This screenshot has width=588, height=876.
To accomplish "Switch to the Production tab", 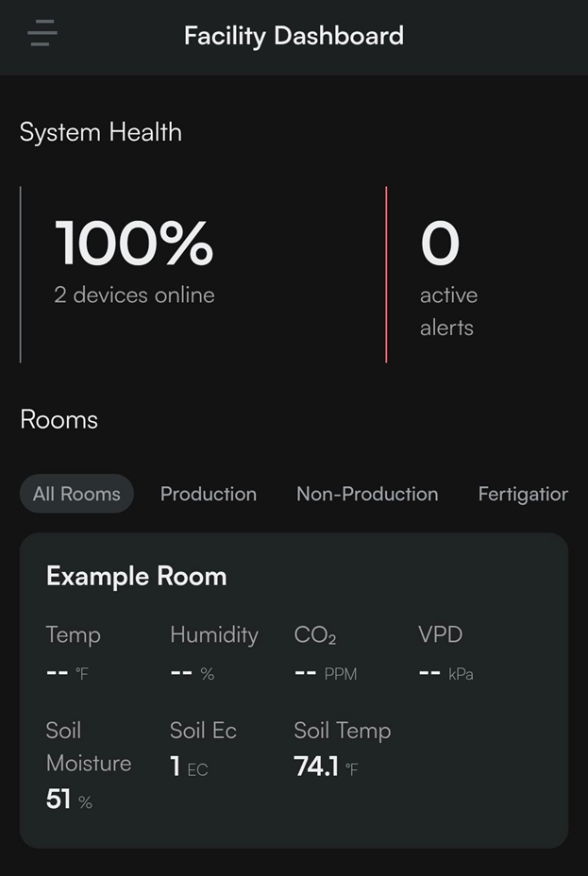I will click(x=209, y=494).
